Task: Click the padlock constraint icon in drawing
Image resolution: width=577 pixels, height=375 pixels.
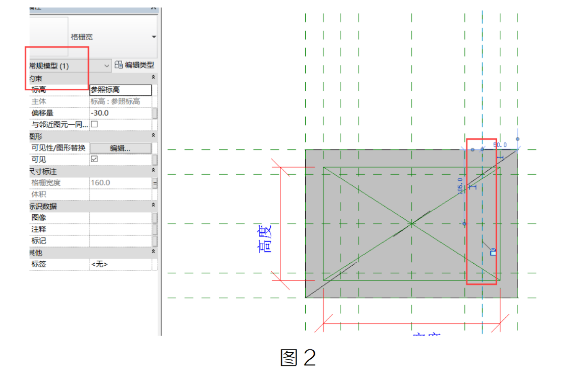Action: [x=493, y=252]
